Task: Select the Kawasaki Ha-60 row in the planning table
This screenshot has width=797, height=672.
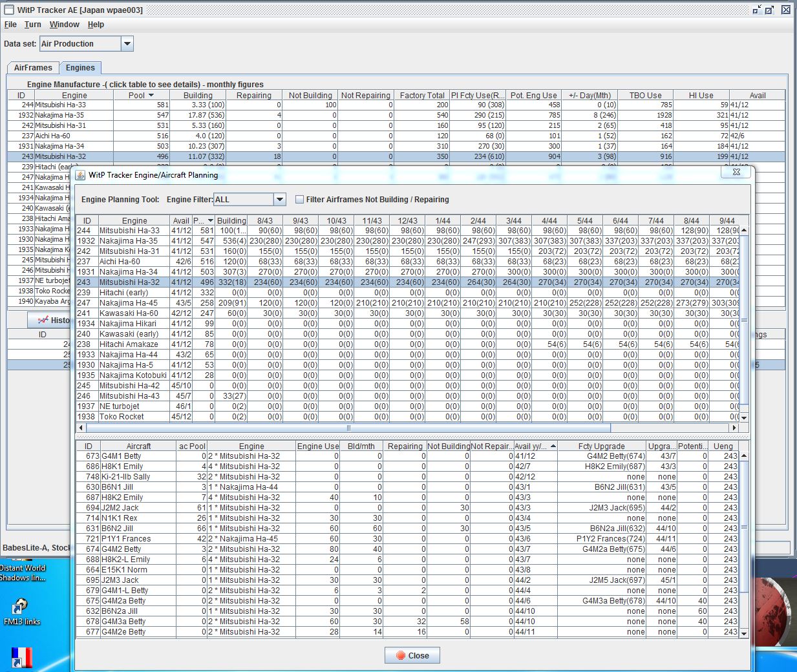Action: [x=407, y=313]
